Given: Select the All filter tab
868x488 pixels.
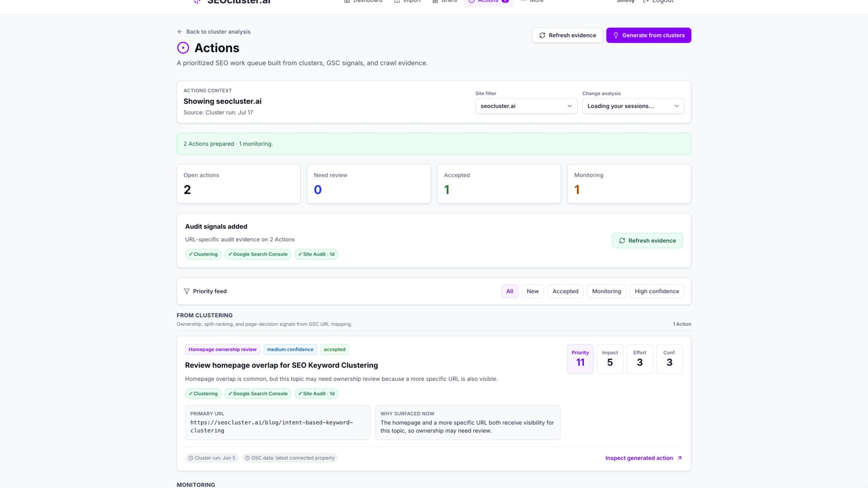Looking at the screenshot, I should pos(509,291).
